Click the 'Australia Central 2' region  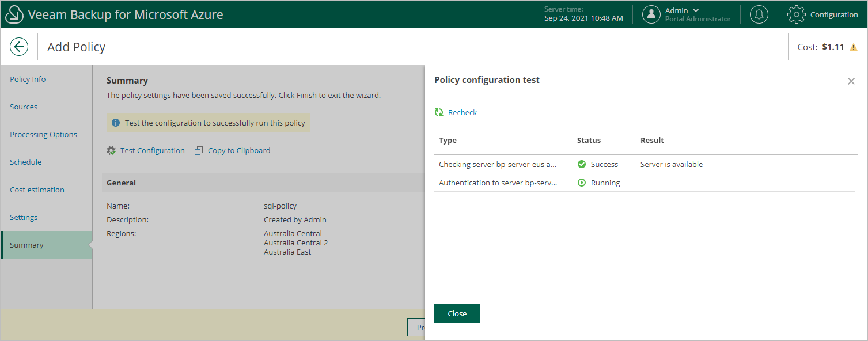pyautogui.click(x=296, y=243)
